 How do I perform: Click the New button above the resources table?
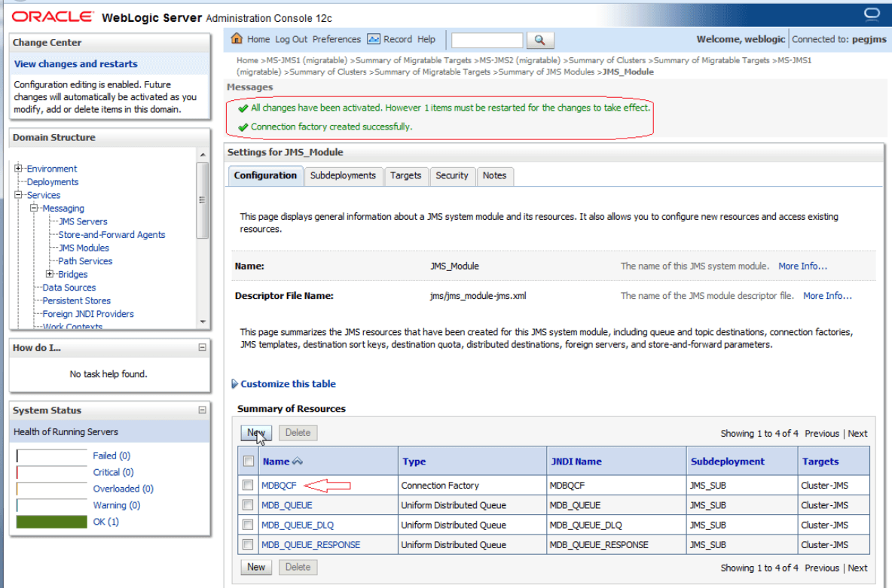click(x=256, y=432)
